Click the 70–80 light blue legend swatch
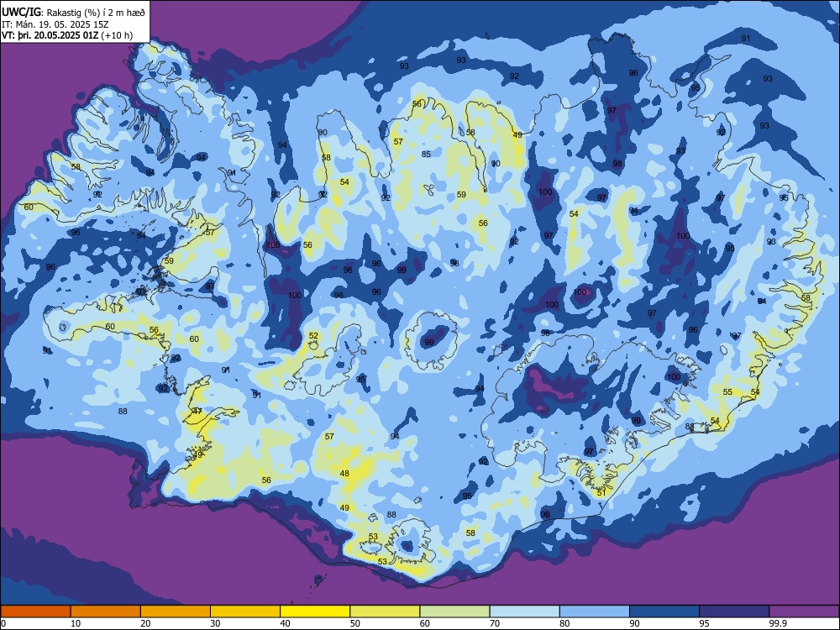 coord(524,612)
